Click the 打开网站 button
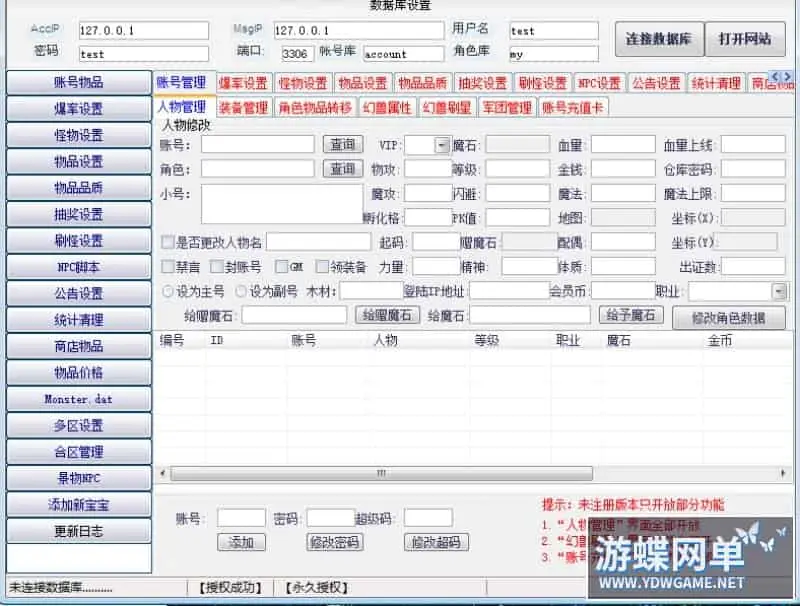This screenshot has height=606, width=800. pos(745,39)
